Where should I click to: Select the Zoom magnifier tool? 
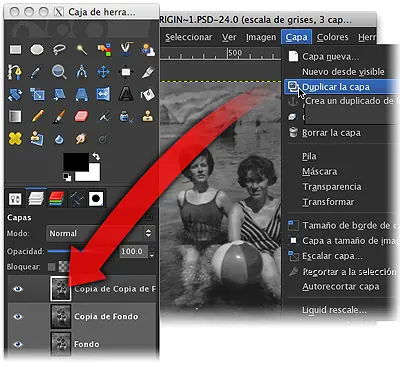click(59, 72)
